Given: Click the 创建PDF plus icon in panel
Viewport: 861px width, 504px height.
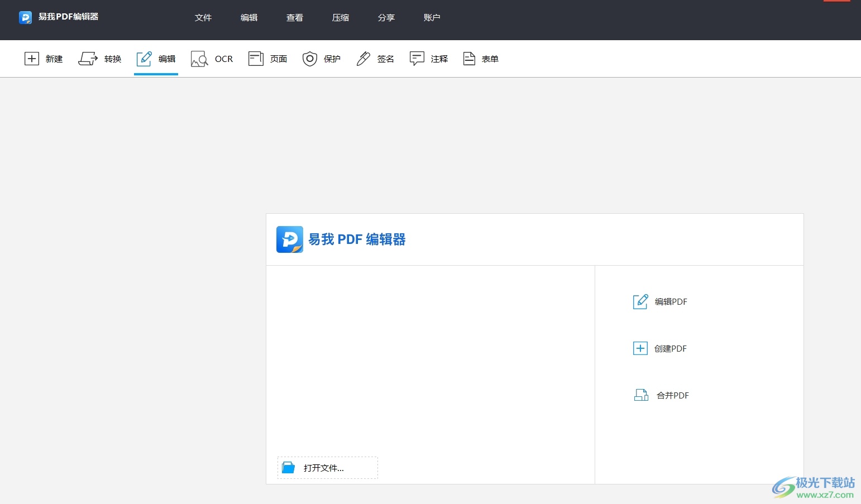Looking at the screenshot, I should click(x=640, y=348).
